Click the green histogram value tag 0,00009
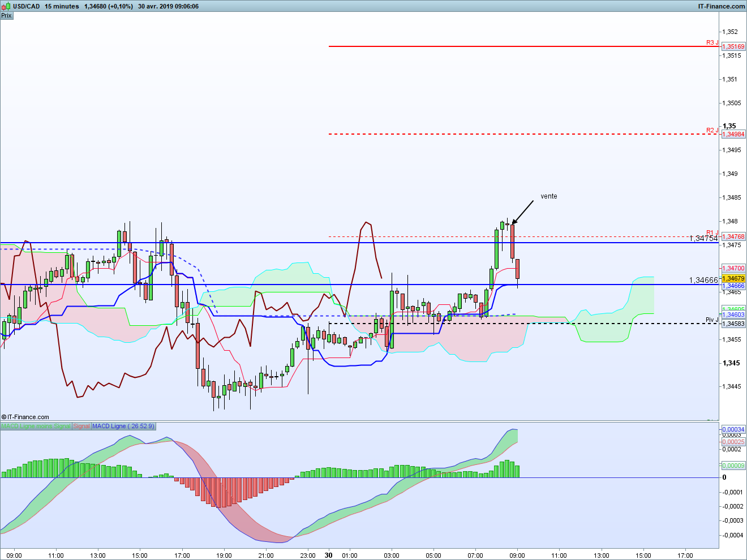747x560 pixels. (x=733, y=466)
